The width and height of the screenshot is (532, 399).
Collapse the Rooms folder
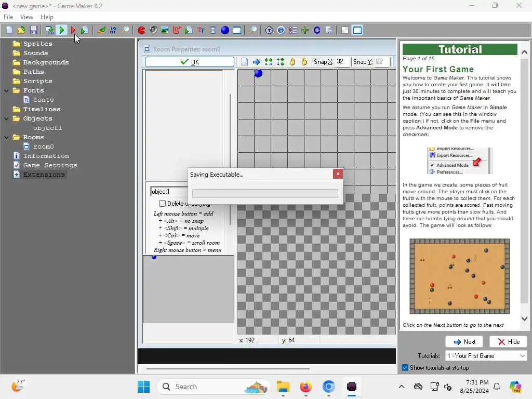tap(6, 137)
